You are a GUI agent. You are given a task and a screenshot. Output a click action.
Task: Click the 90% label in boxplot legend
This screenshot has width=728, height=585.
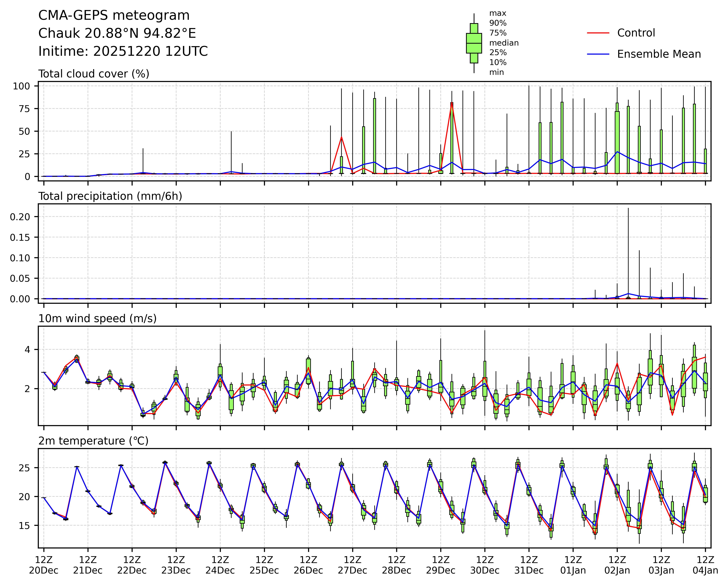(x=498, y=23)
